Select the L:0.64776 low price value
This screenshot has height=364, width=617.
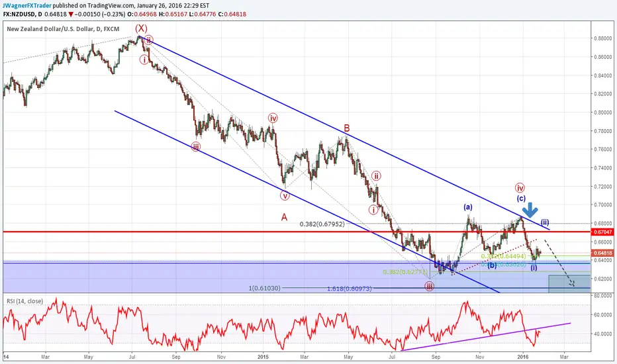(203, 14)
